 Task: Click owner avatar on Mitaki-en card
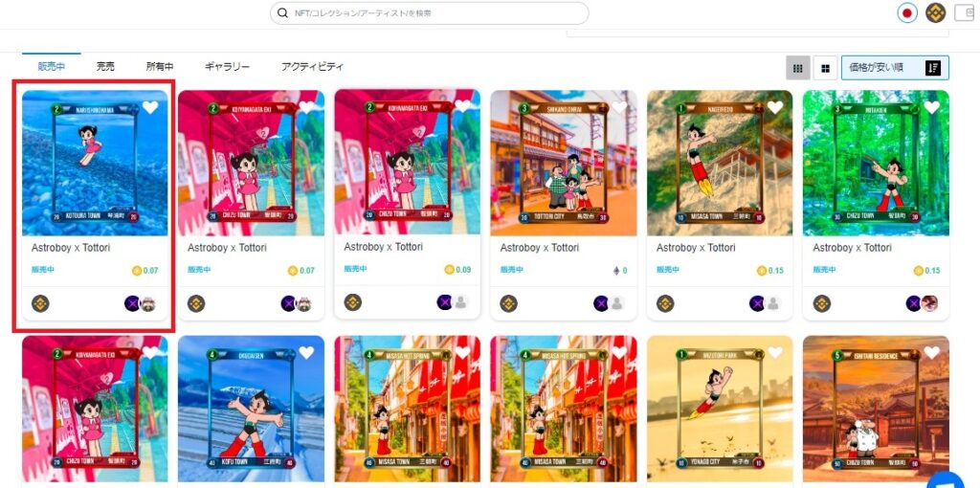(928, 303)
